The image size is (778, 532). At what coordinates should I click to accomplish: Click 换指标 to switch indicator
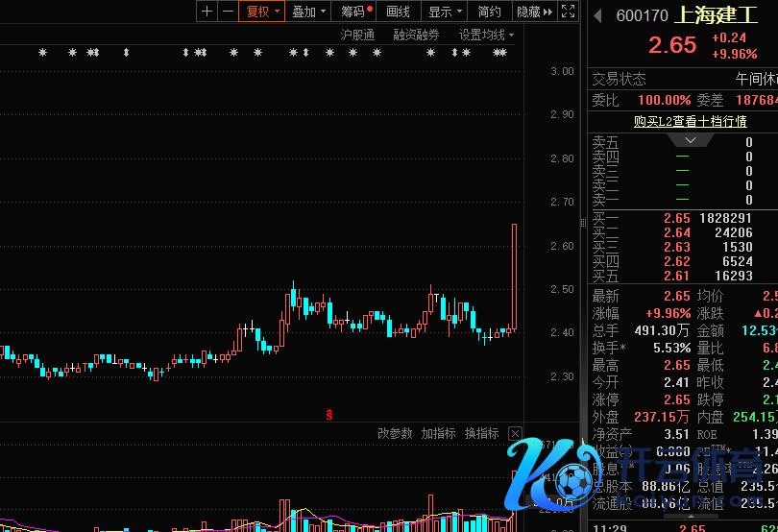pos(481,434)
